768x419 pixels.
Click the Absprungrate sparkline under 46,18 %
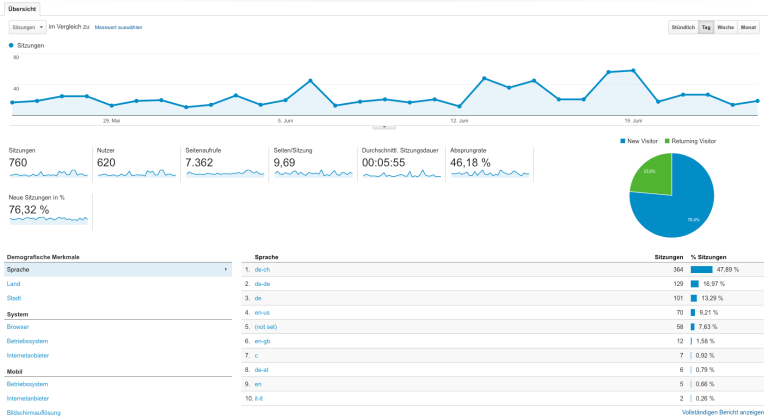click(490, 174)
